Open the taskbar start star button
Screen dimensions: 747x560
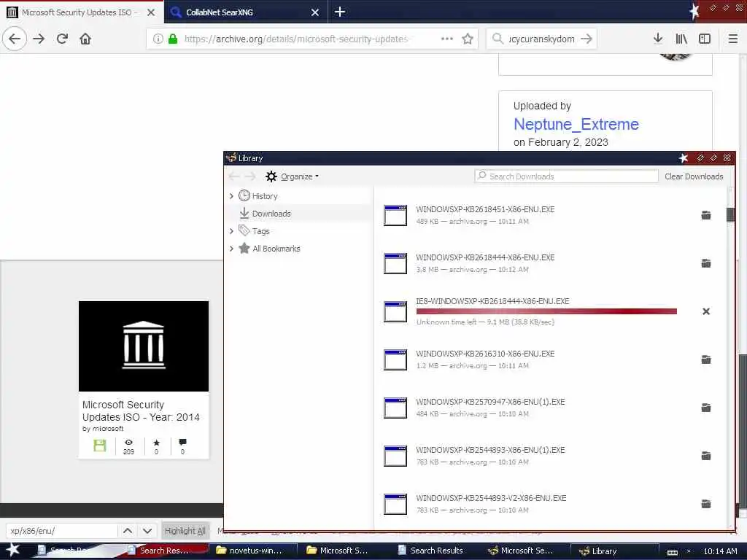click(12, 550)
